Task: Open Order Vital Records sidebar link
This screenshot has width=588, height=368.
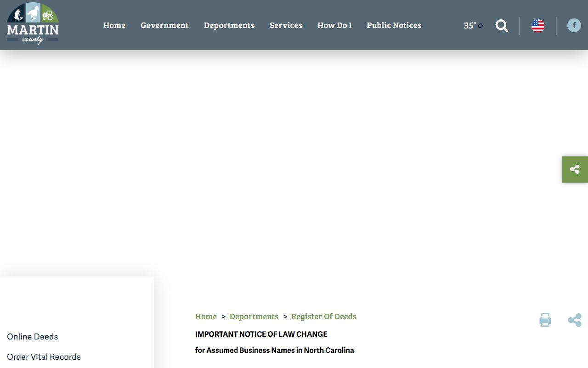Action: coord(44,357)
